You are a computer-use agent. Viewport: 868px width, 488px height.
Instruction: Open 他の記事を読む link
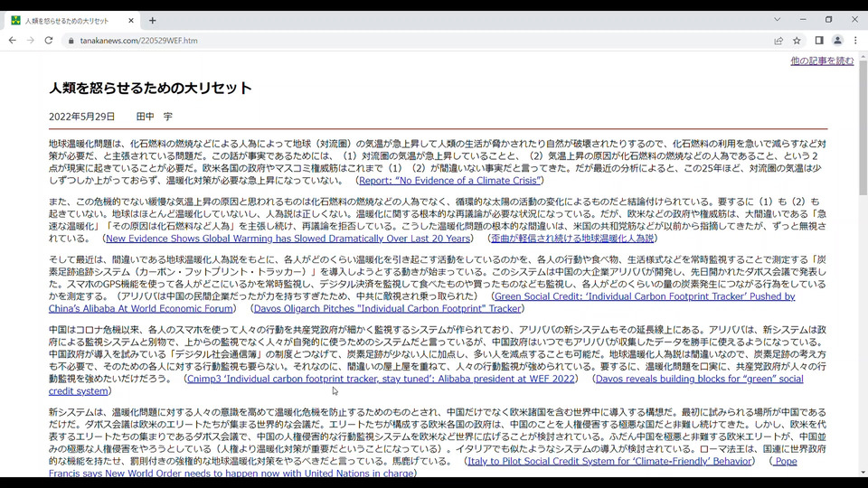tap(822, 61)
